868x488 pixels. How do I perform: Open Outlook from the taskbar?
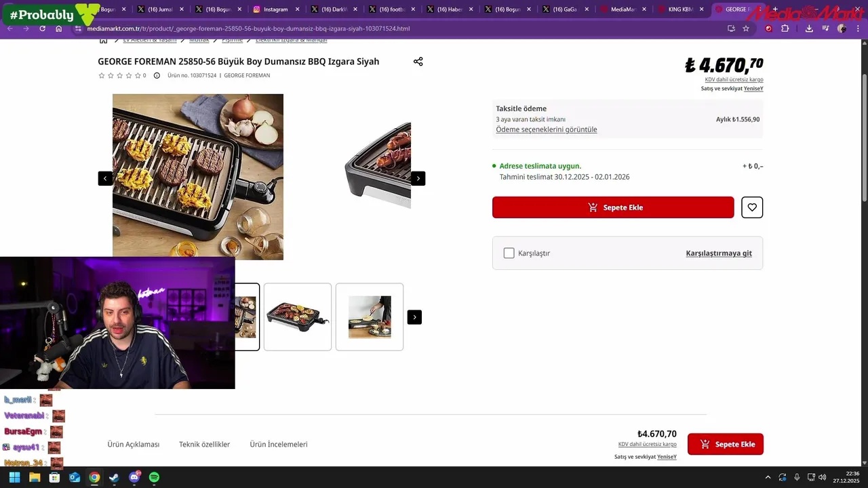75,477
